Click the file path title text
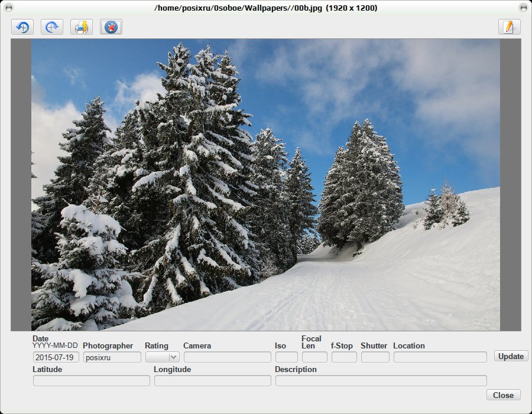The image size is (532, 414). 265,8
